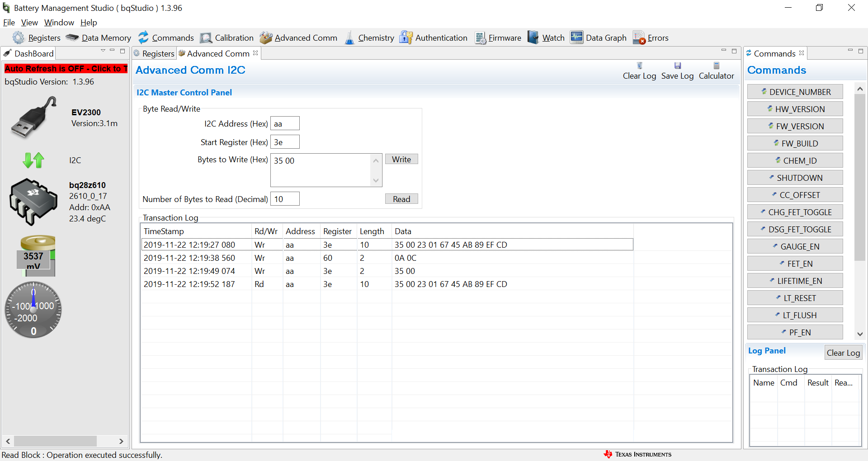Image resolution: width=868 pixels, height=461 pixels.
Task: Send the LT_RESET command
Action: pyautogui.click(x=795, y=298)
